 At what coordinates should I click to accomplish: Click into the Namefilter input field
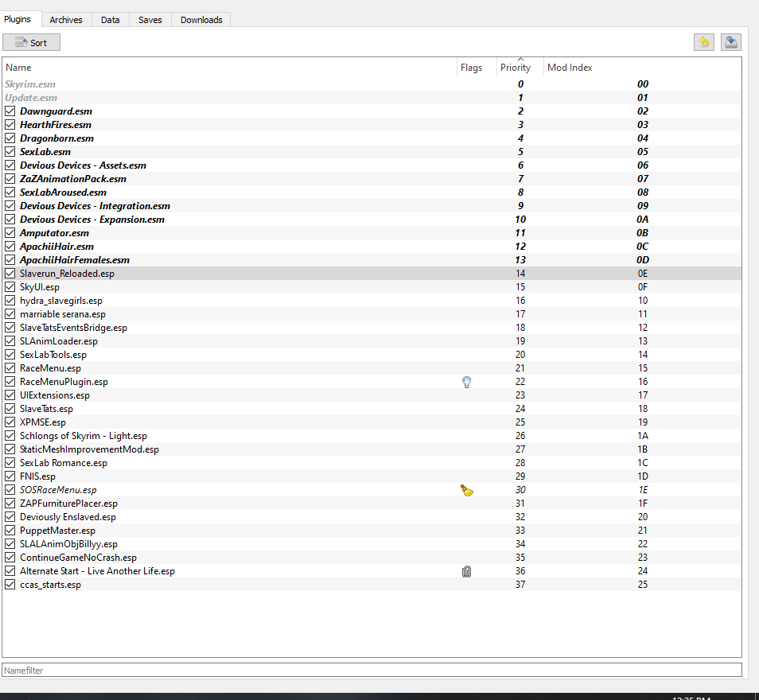click(x=372, y=670)
